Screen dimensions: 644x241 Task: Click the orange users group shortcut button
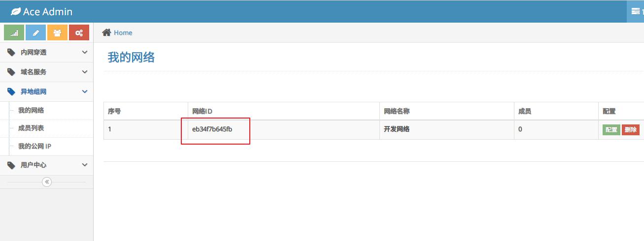(x=57, y=33)
